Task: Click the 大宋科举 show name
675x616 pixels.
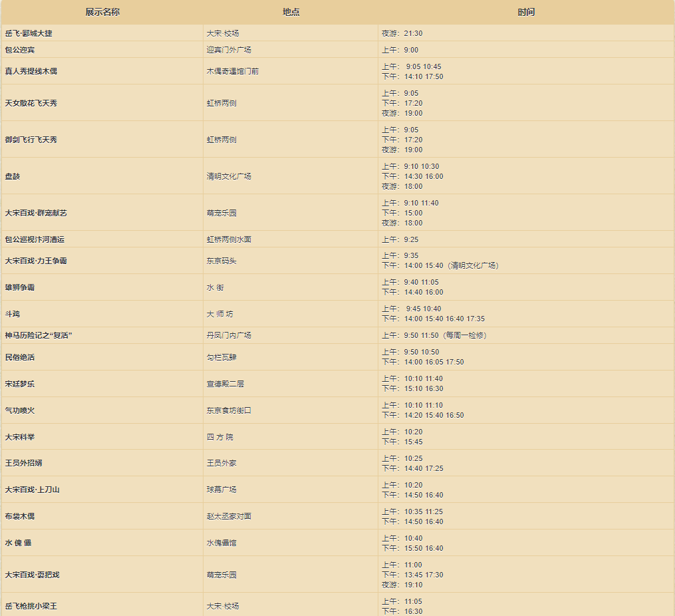Action: click(x=20, y=437)
